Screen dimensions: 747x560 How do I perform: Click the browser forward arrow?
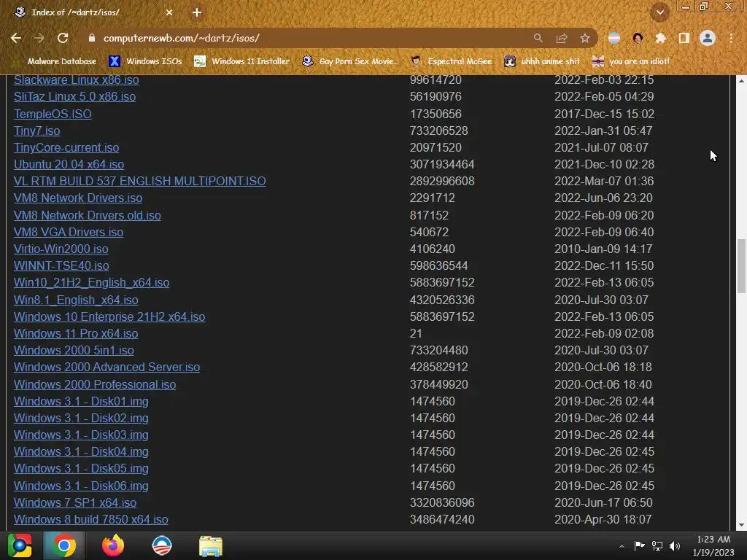click(39, 38)
